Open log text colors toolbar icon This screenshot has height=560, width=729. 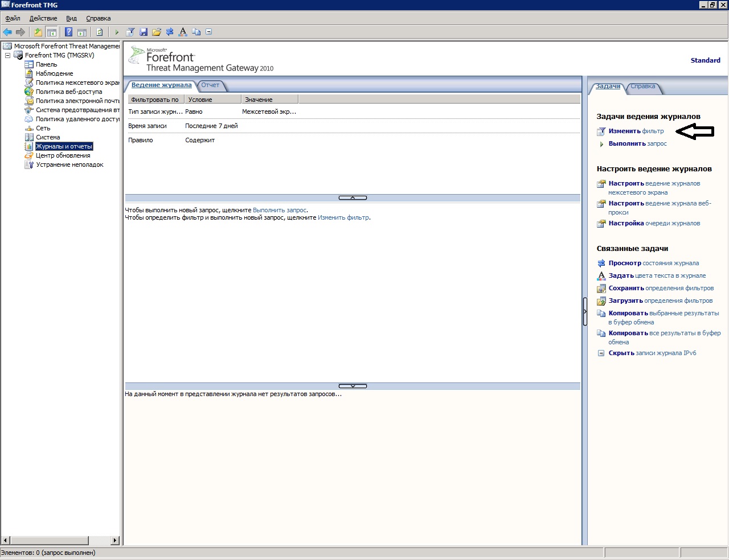pyautogui.click(x=183, y=32)
